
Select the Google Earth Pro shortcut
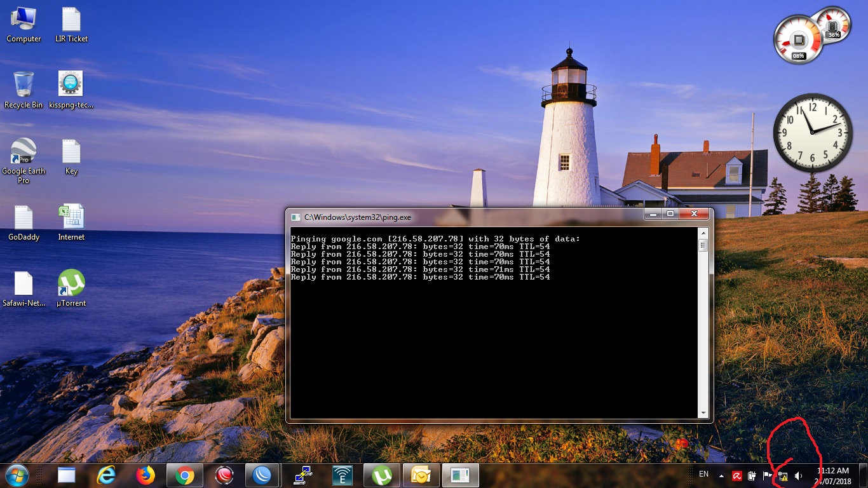click(x=24, y=161)
